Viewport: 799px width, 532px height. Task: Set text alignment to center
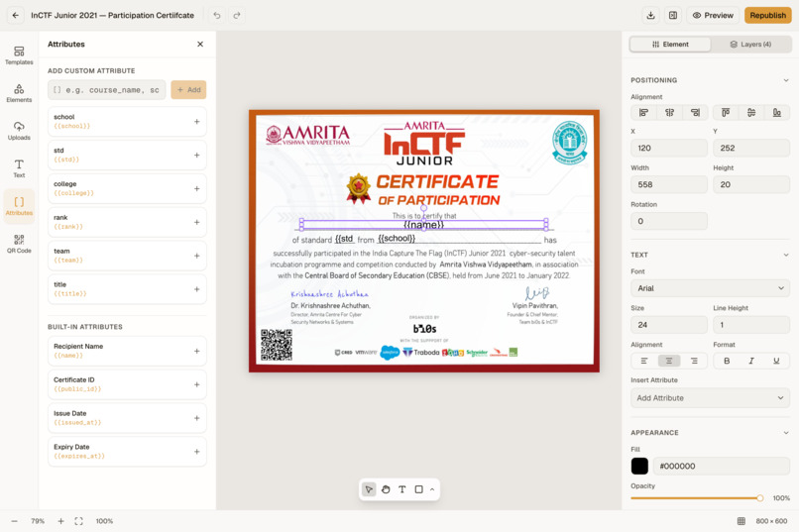coord(669,361)
